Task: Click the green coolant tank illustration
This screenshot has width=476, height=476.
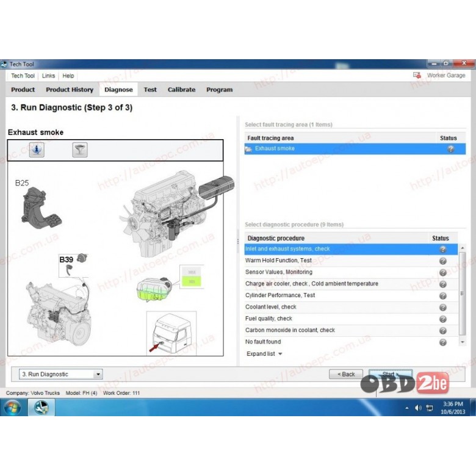Action: coord(154,289)
